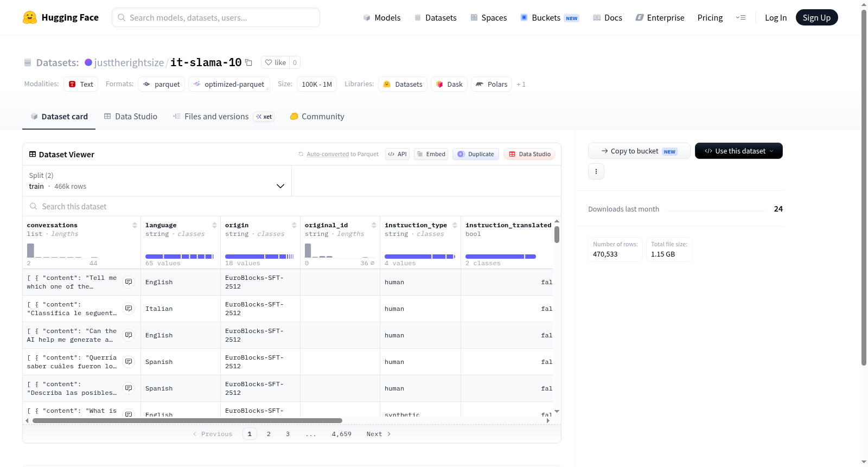This screenshot has height=467, width=868.
Task: Choose the 100K - 1M size tag
Action: [317, 84]
